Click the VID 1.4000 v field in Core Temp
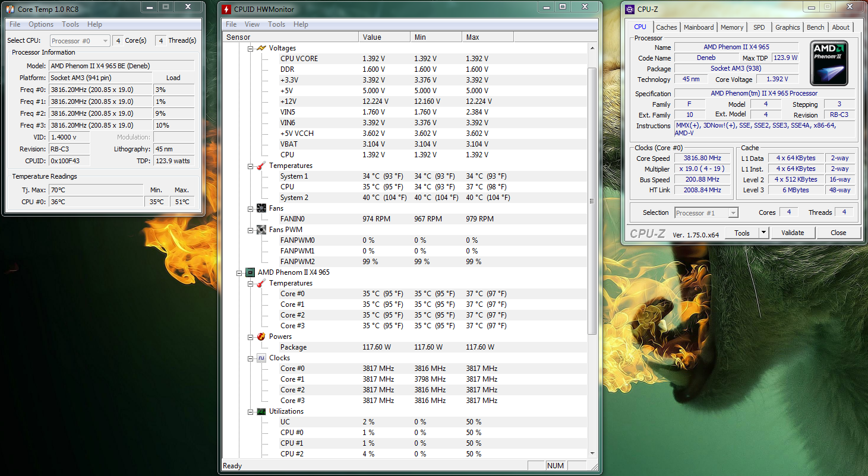 pos(70,137)
